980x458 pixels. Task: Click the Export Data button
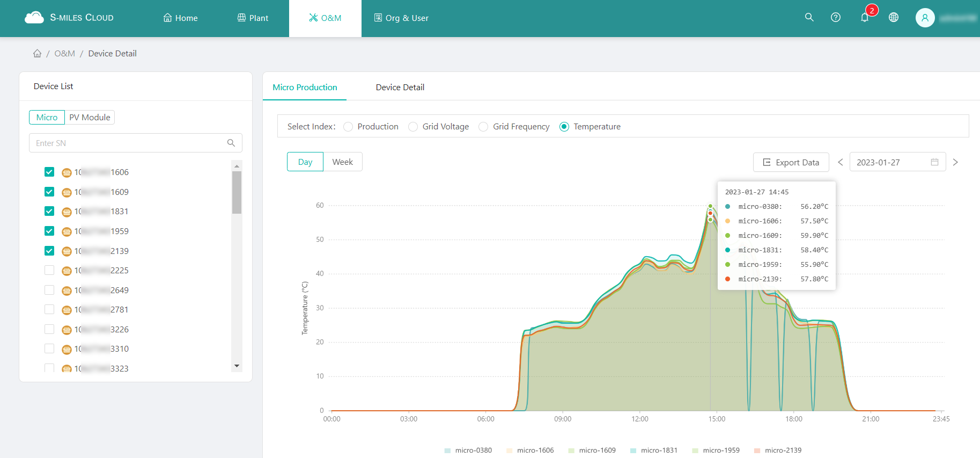791,162
